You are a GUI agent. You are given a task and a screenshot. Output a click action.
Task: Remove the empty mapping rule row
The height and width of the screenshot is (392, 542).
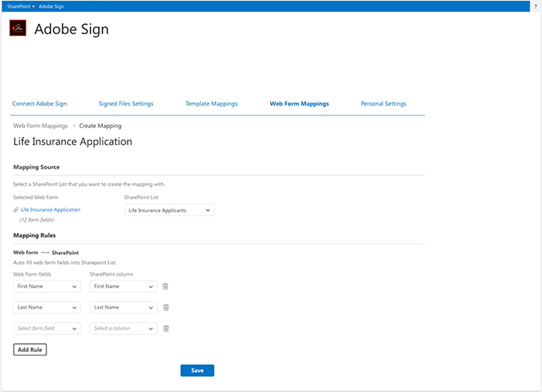pyautogui.click(x=166, y=328)
